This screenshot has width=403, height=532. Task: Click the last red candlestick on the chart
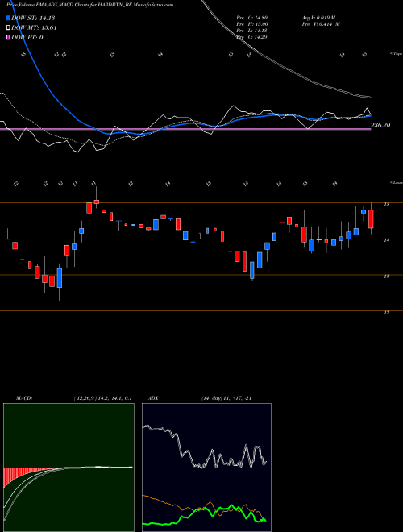[371, 218]
